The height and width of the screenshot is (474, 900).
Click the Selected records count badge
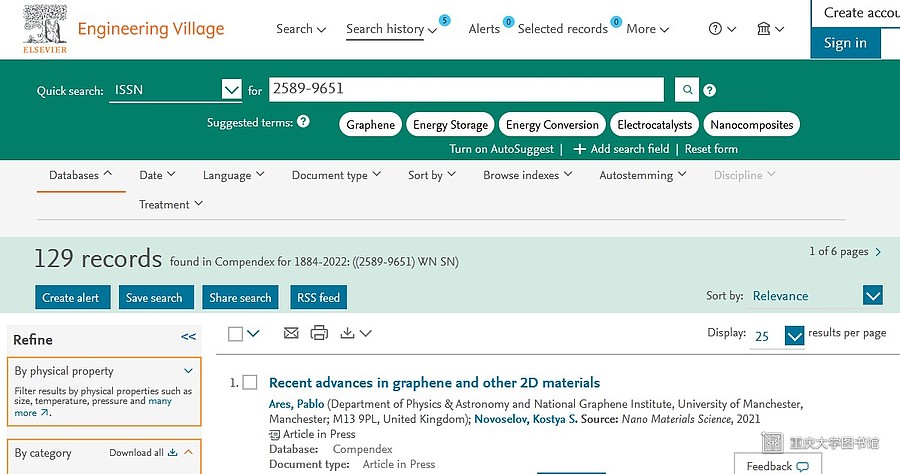[x=616, y=22]
